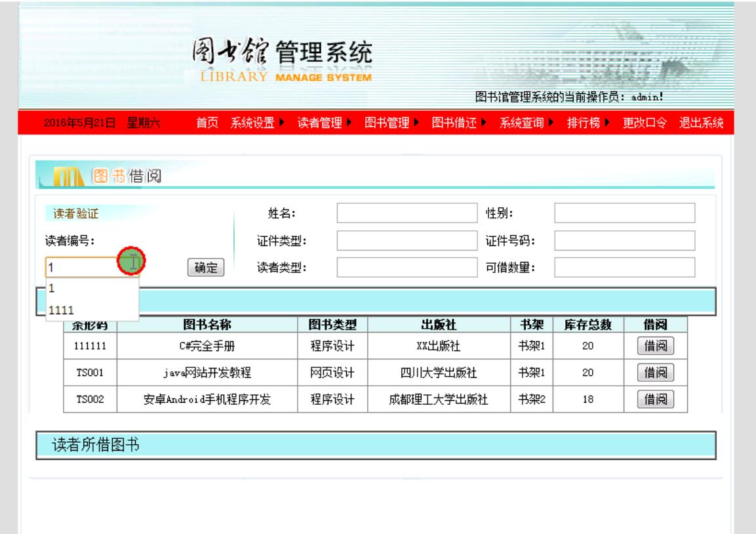The image size is (756, 534).
Task: Click the books icon beside 图书借阅
Action: (x=68, y=176)
